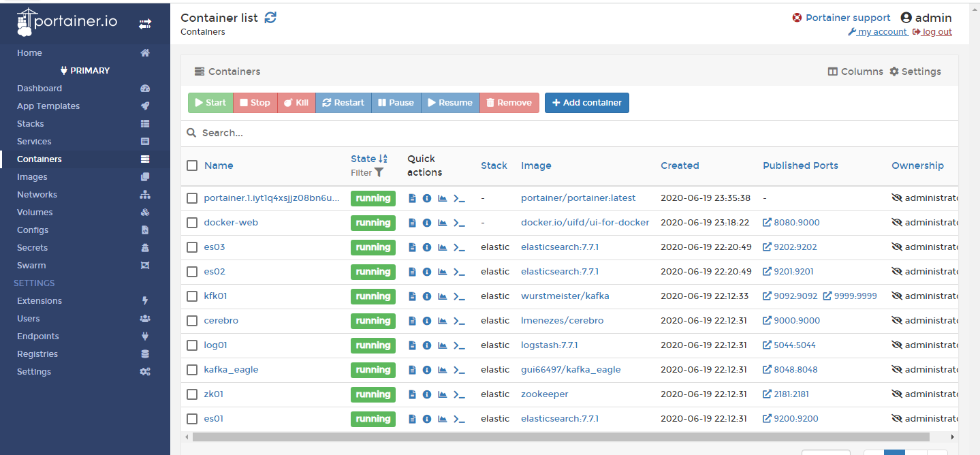Click the horizontal table scrollbar

pyautogui.click(x=560, y=437)
